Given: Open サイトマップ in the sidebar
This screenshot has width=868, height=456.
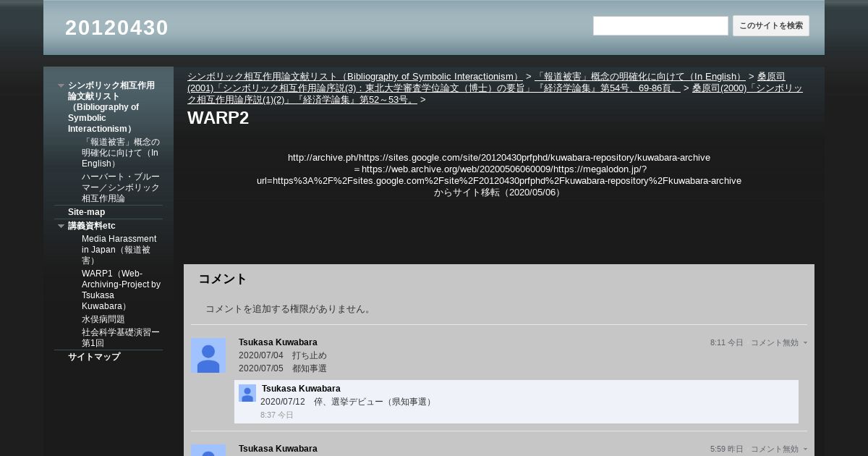Looking at the screenshot, I should 94,357.
